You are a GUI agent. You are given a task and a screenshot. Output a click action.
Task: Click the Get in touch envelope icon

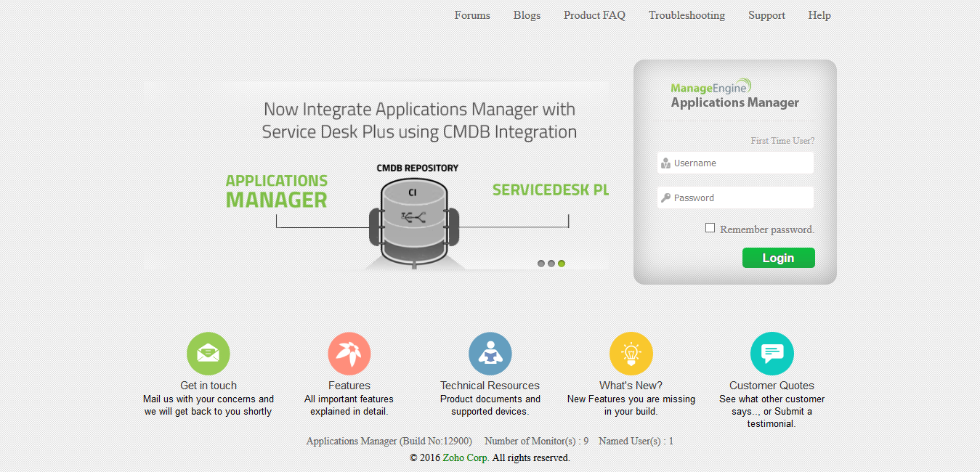(x=208, y=354)
